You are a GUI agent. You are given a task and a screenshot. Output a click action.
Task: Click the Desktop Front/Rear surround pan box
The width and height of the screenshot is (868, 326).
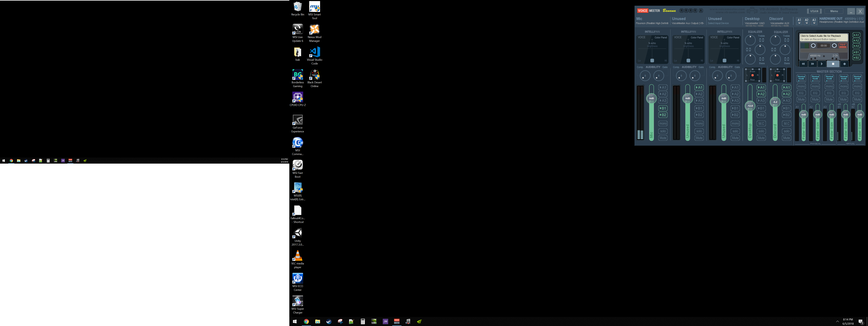pyautogui.click(x=753, y=75)
